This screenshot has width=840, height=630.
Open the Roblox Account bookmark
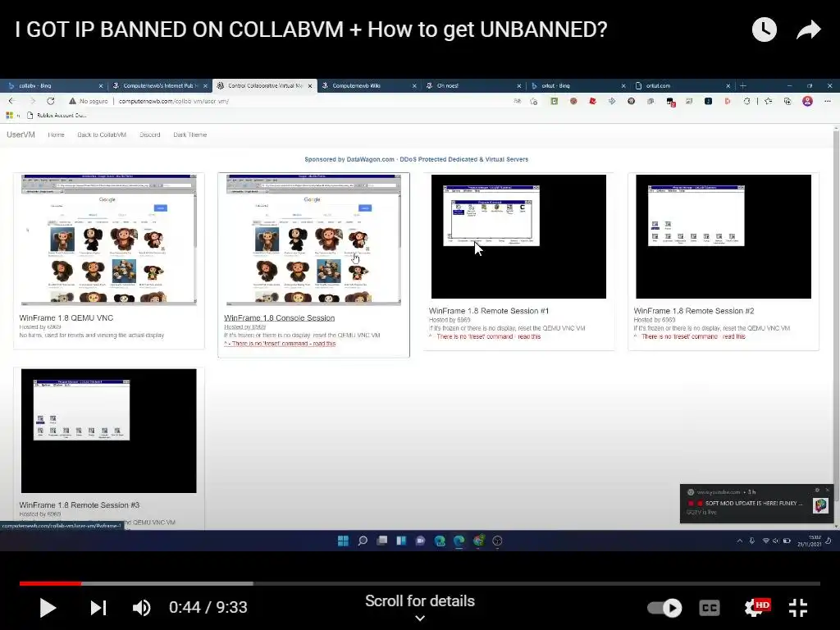[57, 115]
